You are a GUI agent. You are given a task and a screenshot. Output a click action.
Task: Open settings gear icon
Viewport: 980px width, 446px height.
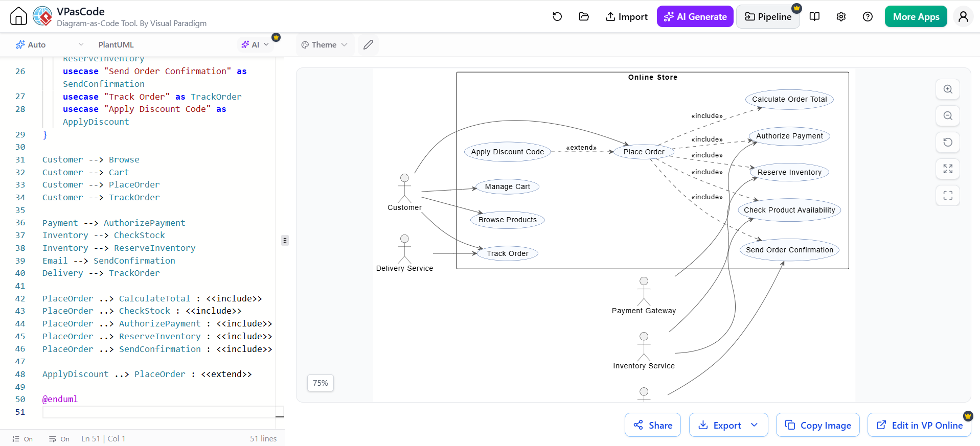point(841,17)
